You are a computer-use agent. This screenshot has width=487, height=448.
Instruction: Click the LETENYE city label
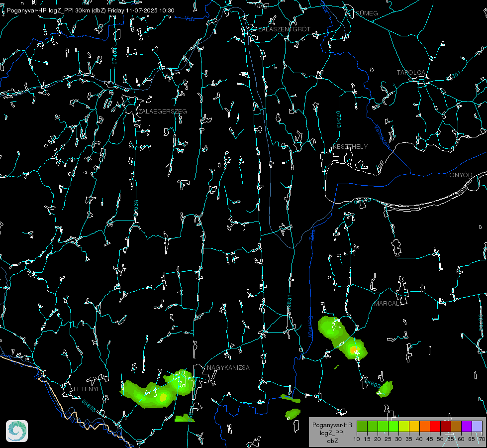point(87,389)
